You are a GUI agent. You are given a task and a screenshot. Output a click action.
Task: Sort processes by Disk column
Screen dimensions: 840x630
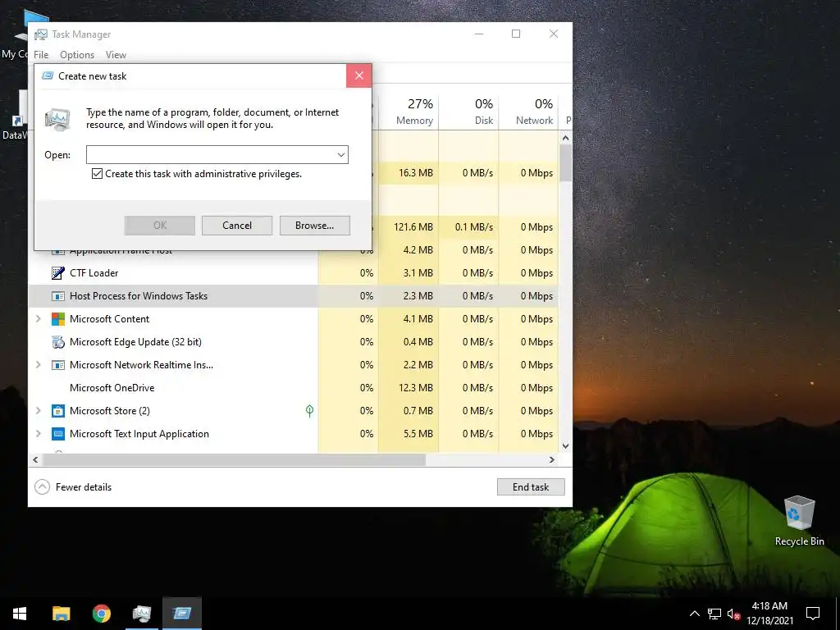click(x=468, y=112)
